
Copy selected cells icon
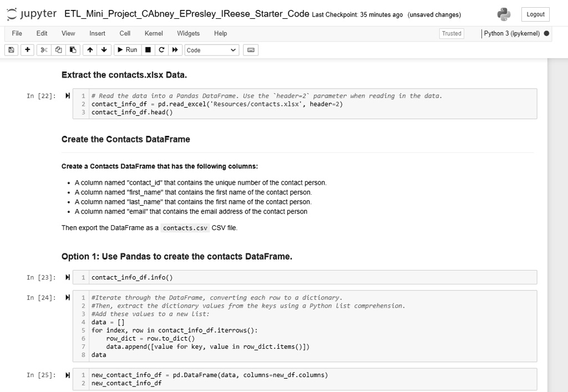[x=58, y=50]
